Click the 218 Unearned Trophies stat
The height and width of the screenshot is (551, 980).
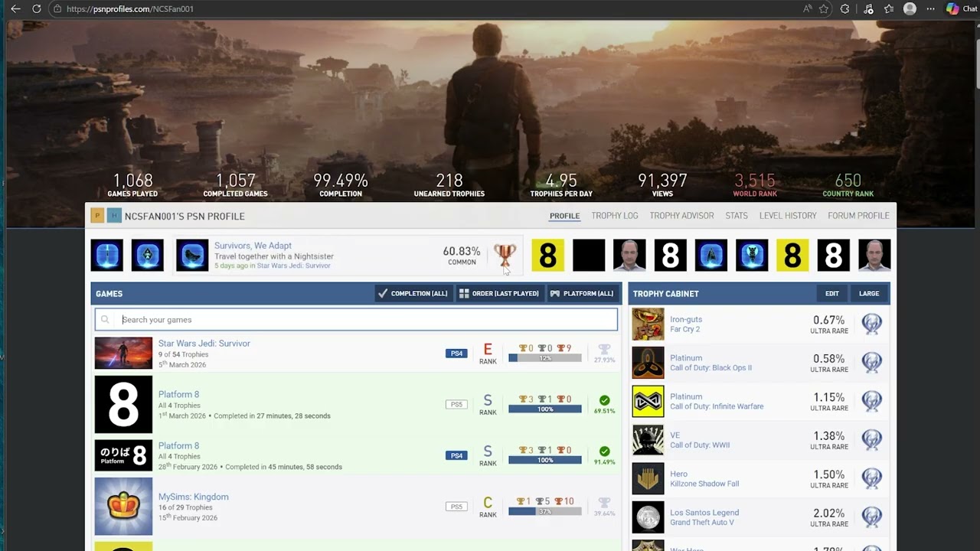point(449,184)
